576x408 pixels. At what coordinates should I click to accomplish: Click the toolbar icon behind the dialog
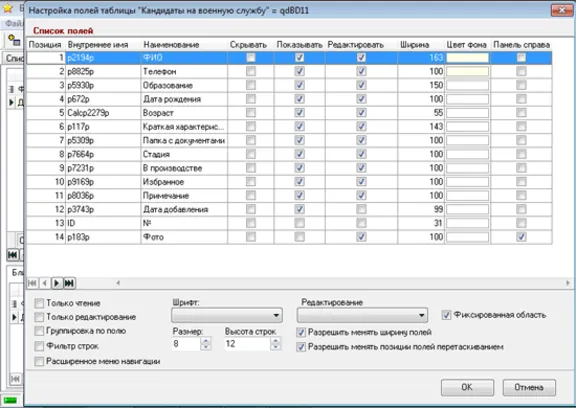(14, 40)
